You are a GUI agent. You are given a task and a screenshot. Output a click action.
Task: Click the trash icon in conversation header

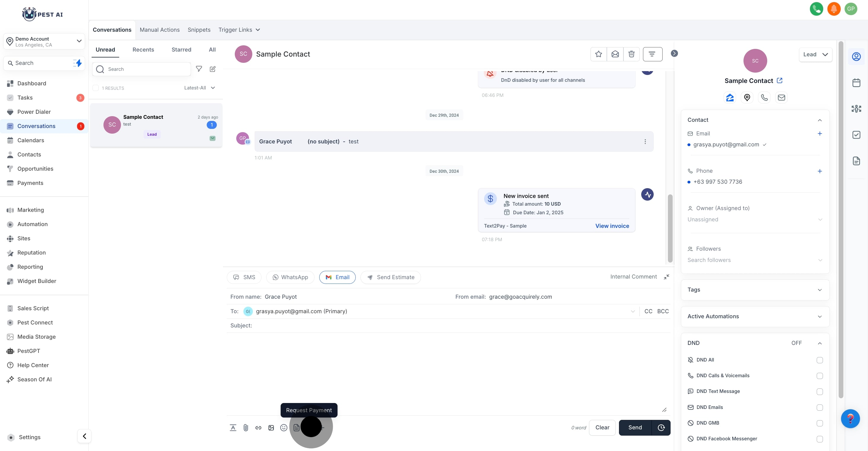[631, 54]
